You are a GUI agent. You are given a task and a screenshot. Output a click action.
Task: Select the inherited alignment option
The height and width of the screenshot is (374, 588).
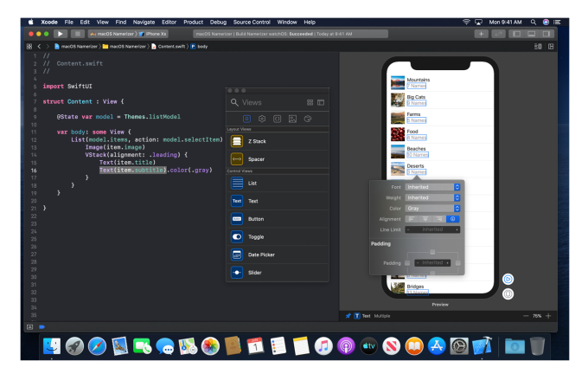[x=454, y=219]
